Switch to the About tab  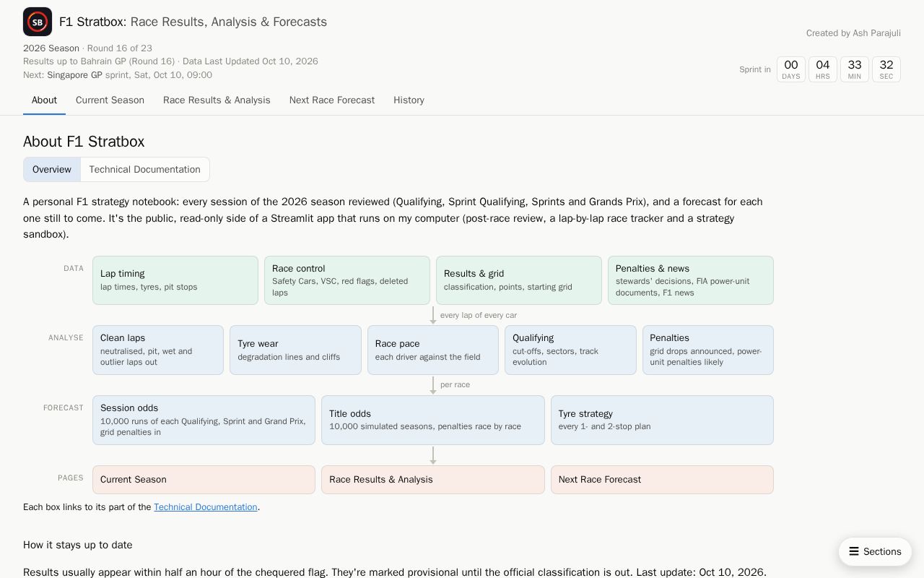click(x=44, y=100)
